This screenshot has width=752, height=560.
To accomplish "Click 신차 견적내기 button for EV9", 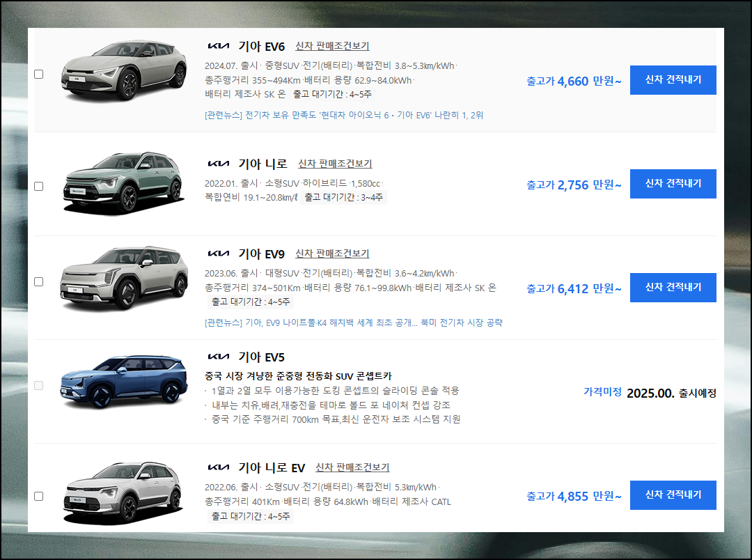I will point(673,288).
